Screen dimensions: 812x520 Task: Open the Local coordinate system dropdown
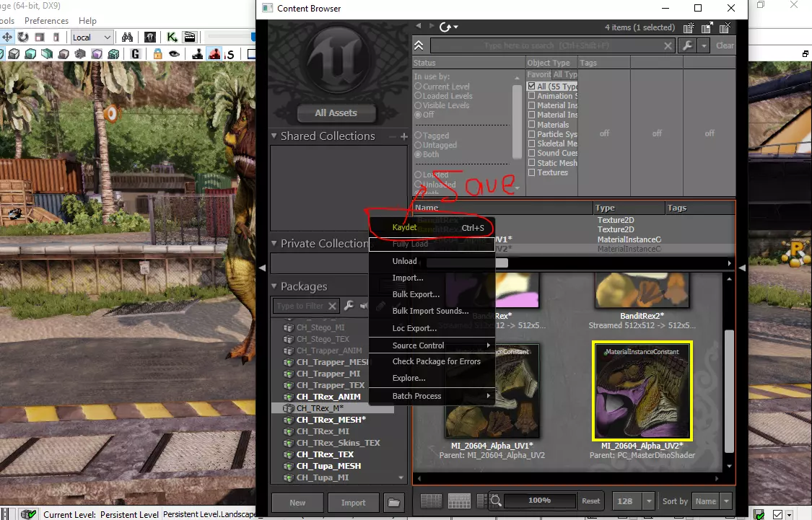[92, 38]
